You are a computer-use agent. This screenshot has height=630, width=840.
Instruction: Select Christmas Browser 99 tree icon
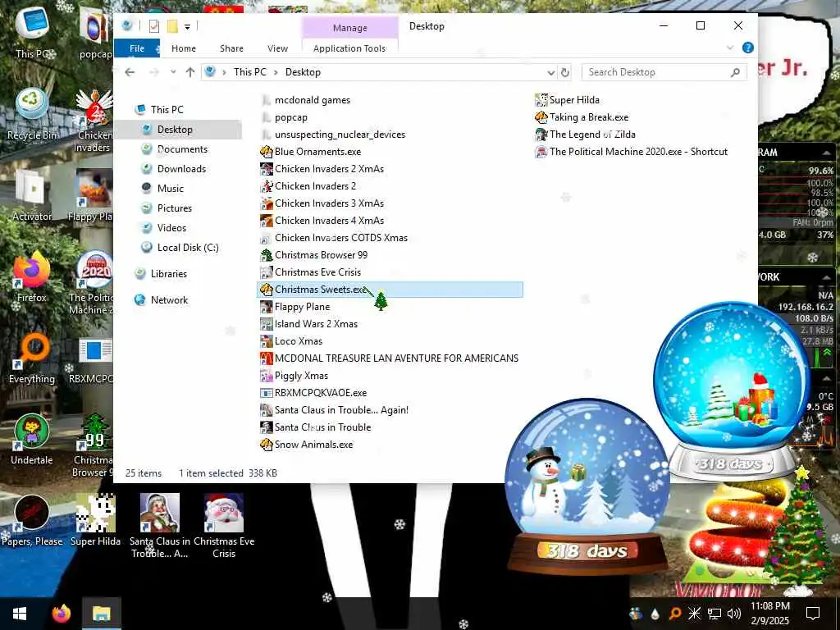[267, 255]
